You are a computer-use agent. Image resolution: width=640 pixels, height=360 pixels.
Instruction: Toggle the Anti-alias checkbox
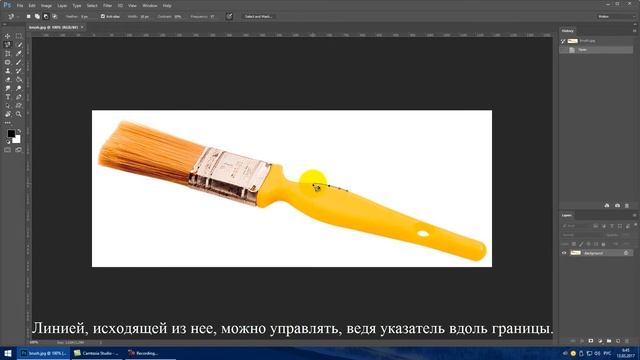coord(103,16)
